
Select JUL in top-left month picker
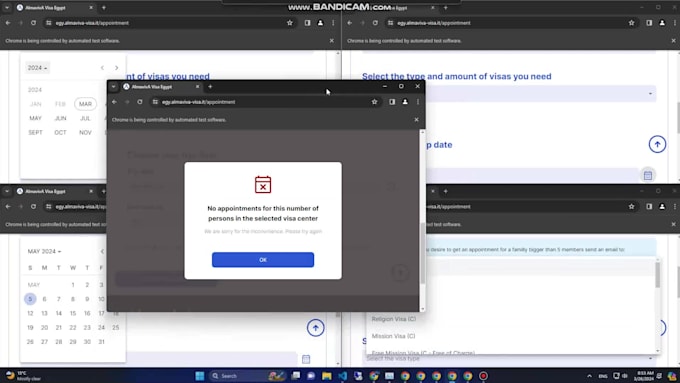tap(85, 118)
